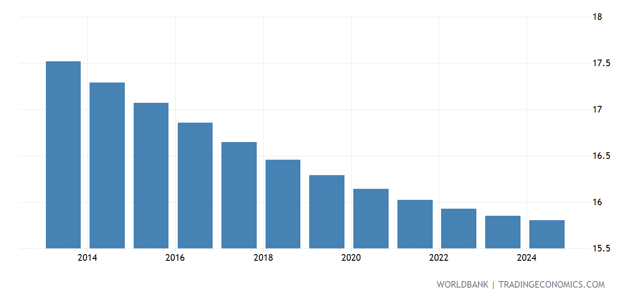The height and width of the screenshot is (300, 644).
Task: Click the shortest bar at far right
Action: [x=547, y=234]
